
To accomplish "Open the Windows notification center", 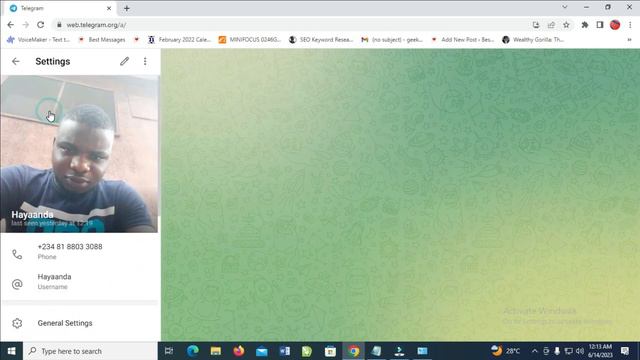I will [x=625, y=351].
